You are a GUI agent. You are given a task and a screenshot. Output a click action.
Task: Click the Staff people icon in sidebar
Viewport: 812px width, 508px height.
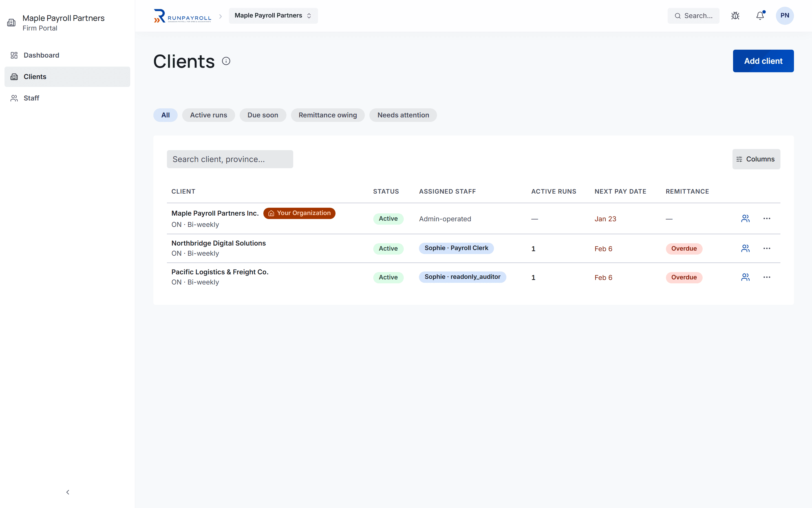click(14, 98)
